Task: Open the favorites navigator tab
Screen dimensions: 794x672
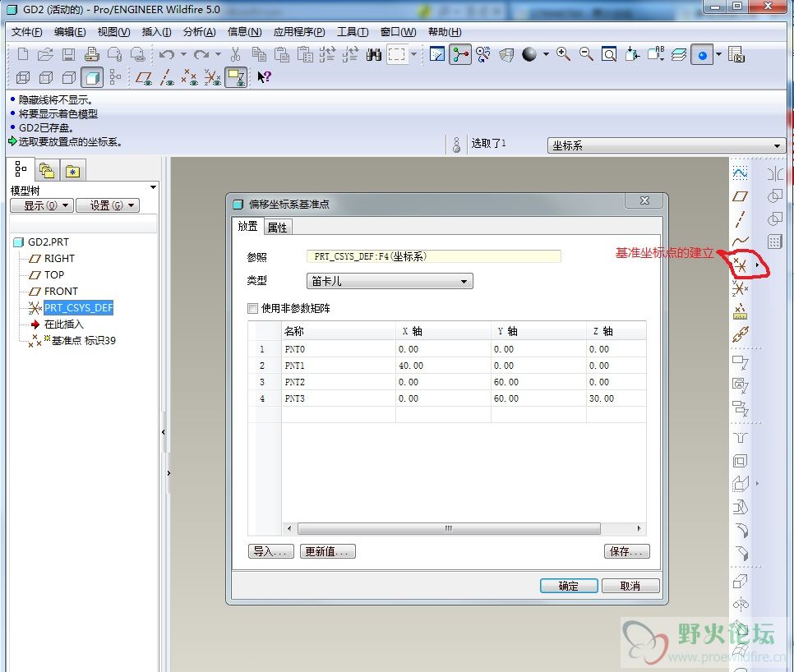Action: [73, 171]
